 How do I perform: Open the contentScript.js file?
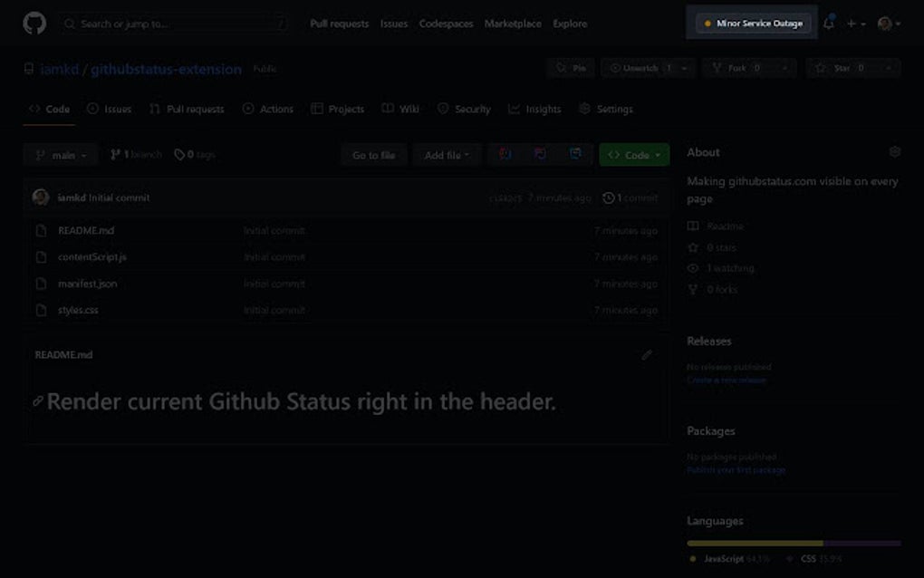(x=95, y=256)
